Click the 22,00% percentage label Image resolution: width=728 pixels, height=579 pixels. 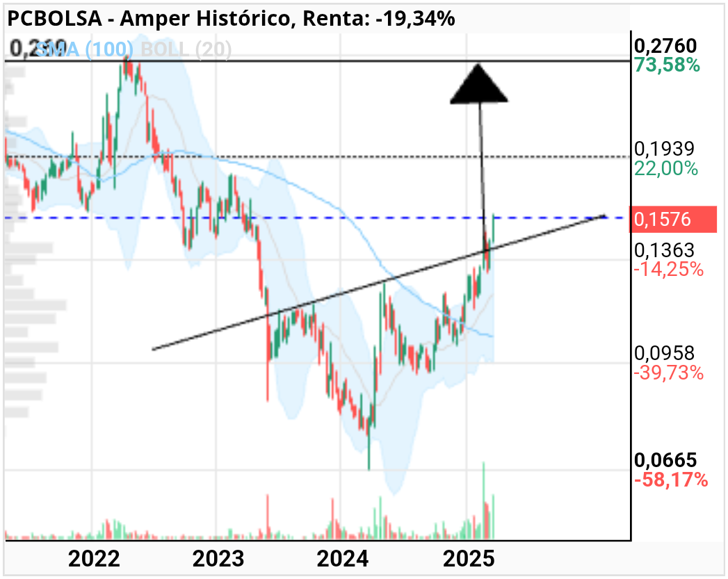(666, 168)
